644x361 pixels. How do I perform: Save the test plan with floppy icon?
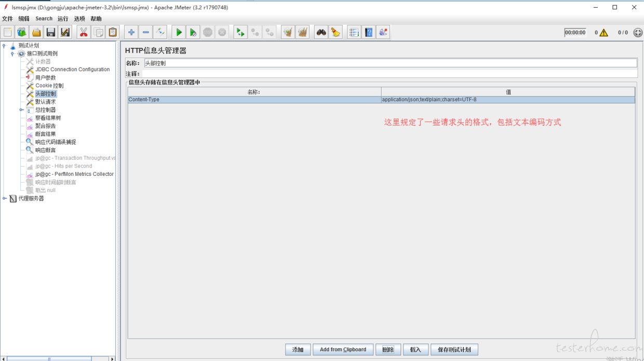pyautogui.click(x=50, y=32)
